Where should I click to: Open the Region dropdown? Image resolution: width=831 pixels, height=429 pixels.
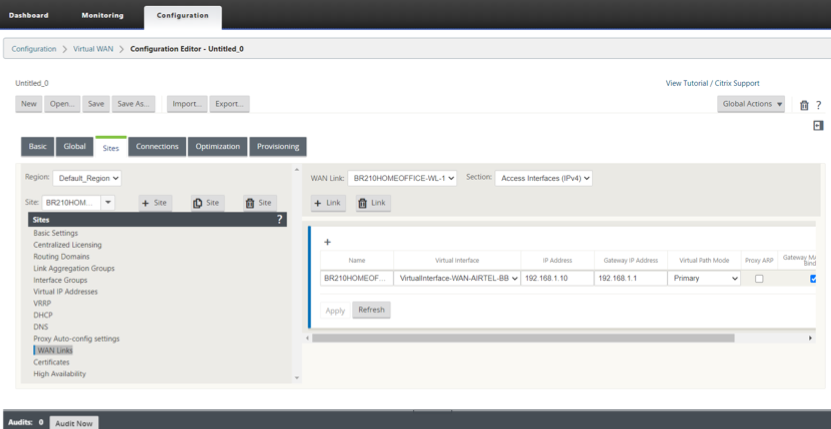pyautogui.click(x=87, y=178)
